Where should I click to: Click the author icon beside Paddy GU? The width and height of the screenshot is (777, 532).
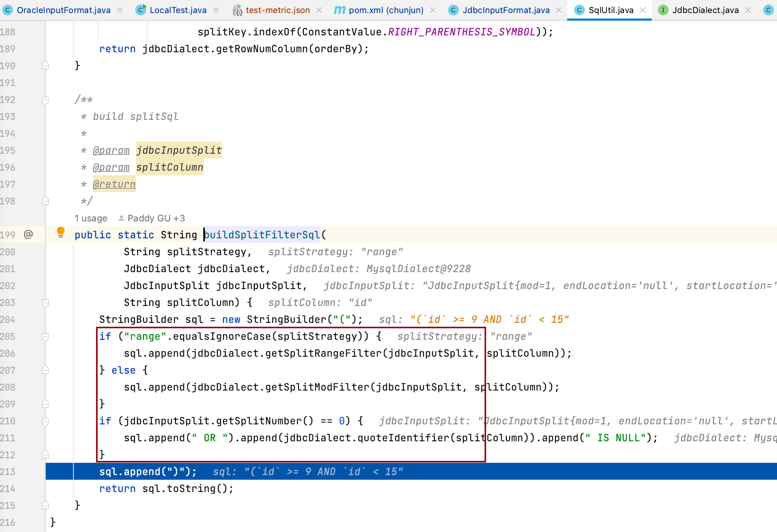[121, 218]
